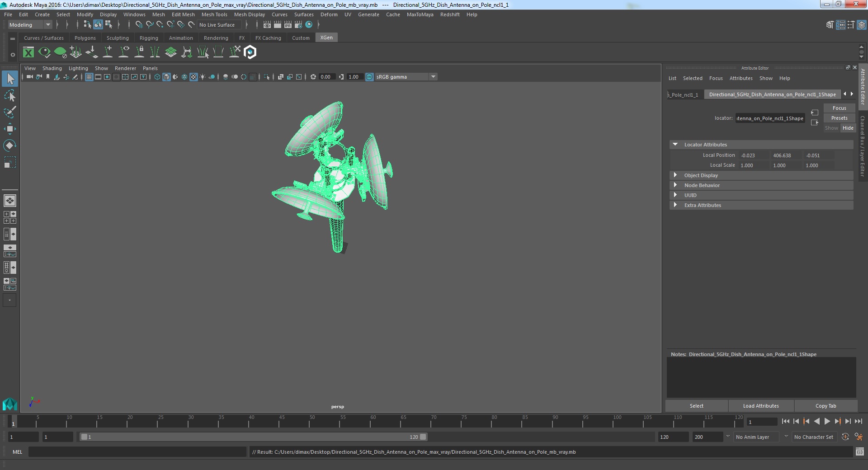Choose the Scale tool in toolbox
Image resolution: width=868 pixels, height=470 pixels.
pos(10,162)
